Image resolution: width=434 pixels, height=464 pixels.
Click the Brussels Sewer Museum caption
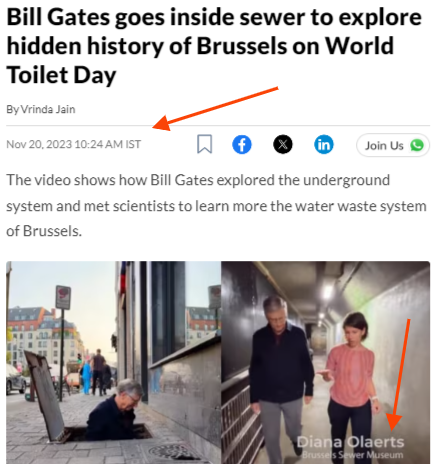[352, 455]
